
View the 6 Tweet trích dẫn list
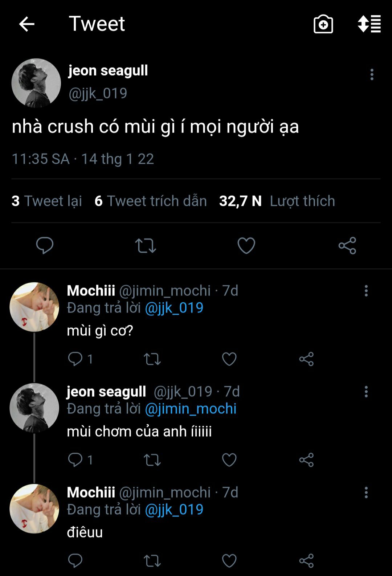click(151, 201)
